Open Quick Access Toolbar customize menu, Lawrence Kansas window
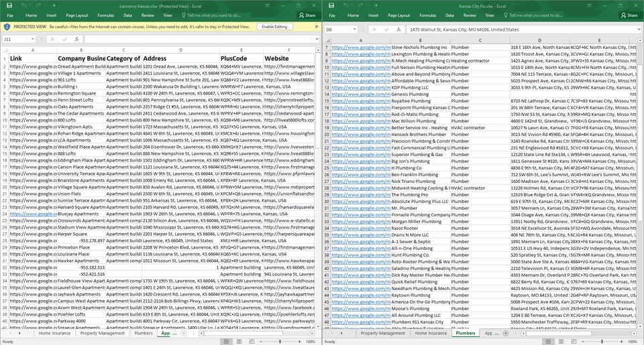 click(x=54, y=6)
